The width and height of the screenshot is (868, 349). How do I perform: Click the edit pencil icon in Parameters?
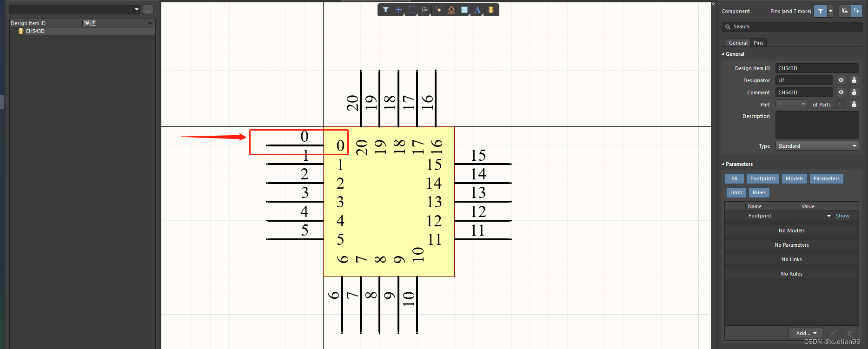(x=833, y=333)
